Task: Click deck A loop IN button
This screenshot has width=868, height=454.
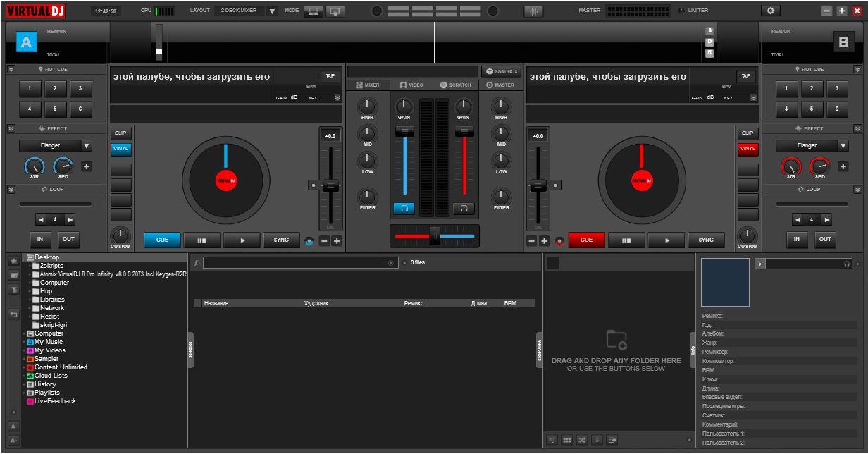Action: [x=41, y=238]
